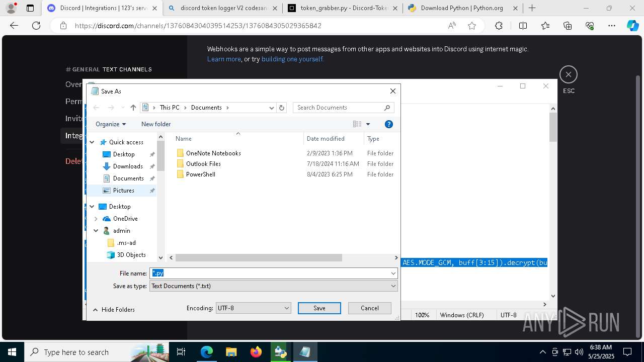Switch to the Discord Integrations tab
This screenshot has height=362, width=644.
(x=102, y=8)
